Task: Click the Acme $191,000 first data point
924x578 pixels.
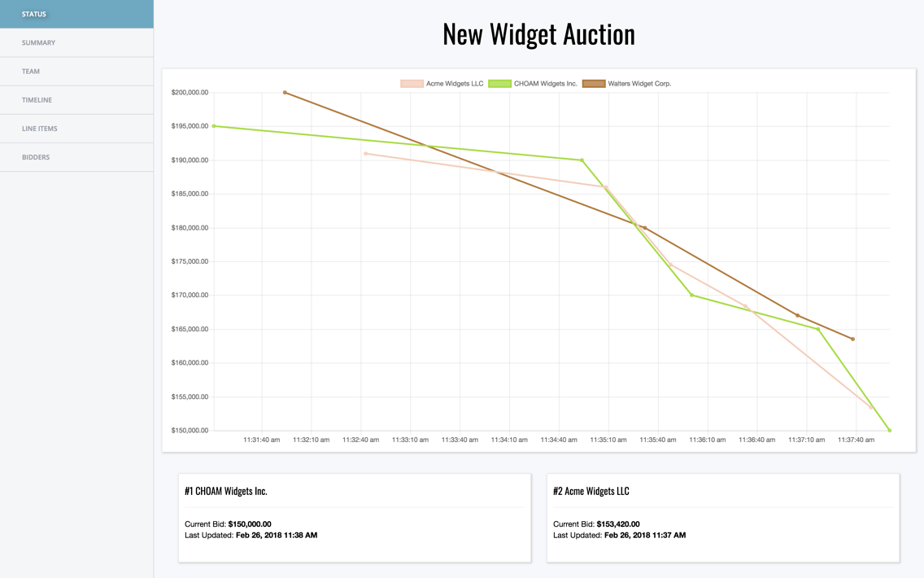Action: [365, 154]
